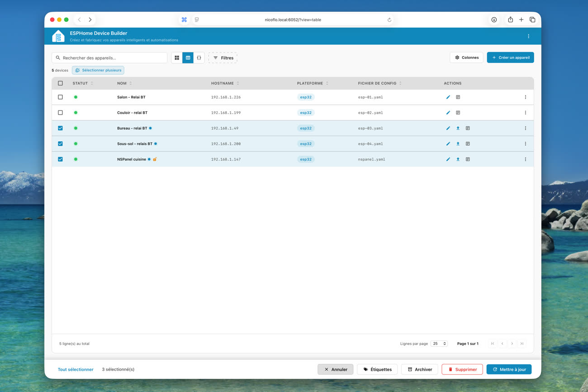Image resolution: width=588 pixels, height=392 pixels.
Task: Click Créer un appareil
Action: point(510,57)
